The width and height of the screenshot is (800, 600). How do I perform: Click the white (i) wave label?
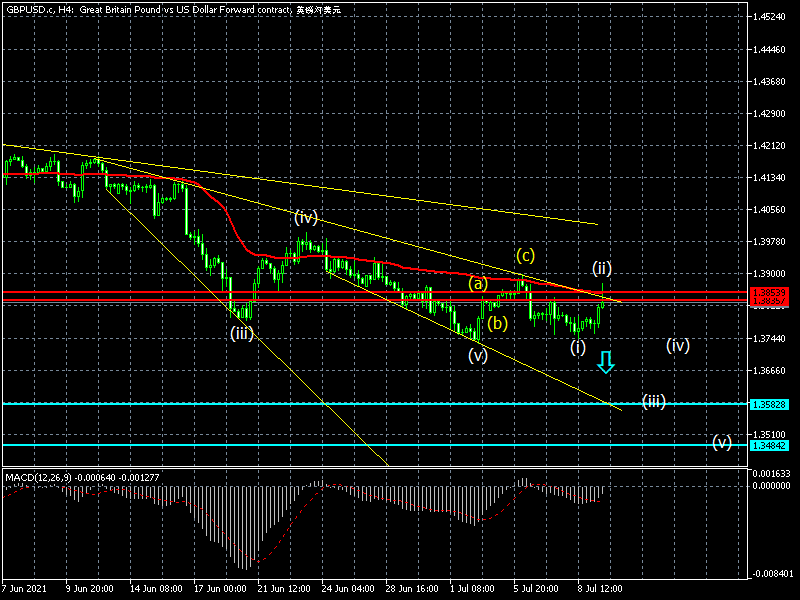(x=578, y=347)
